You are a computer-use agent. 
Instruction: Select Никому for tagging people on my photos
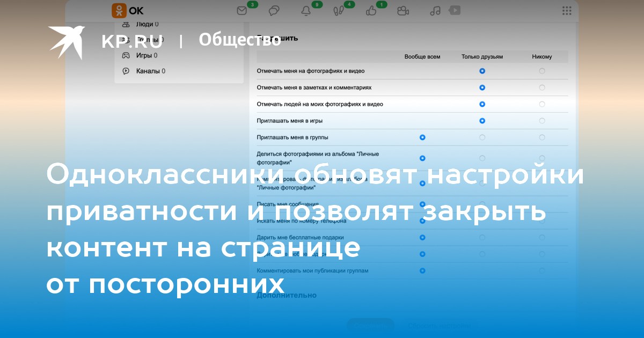click(x=542, y=104)
